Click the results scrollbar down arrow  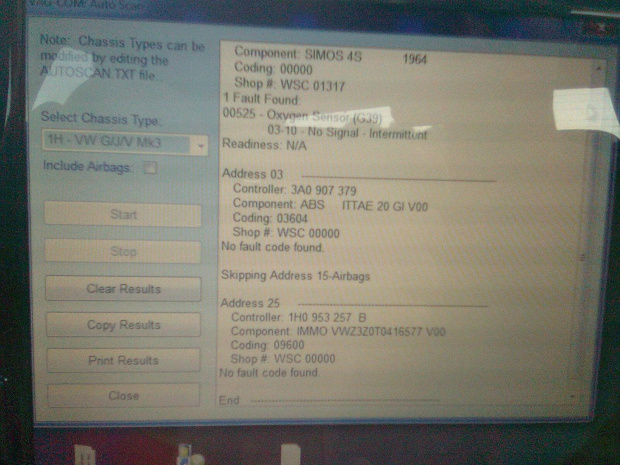573,396
